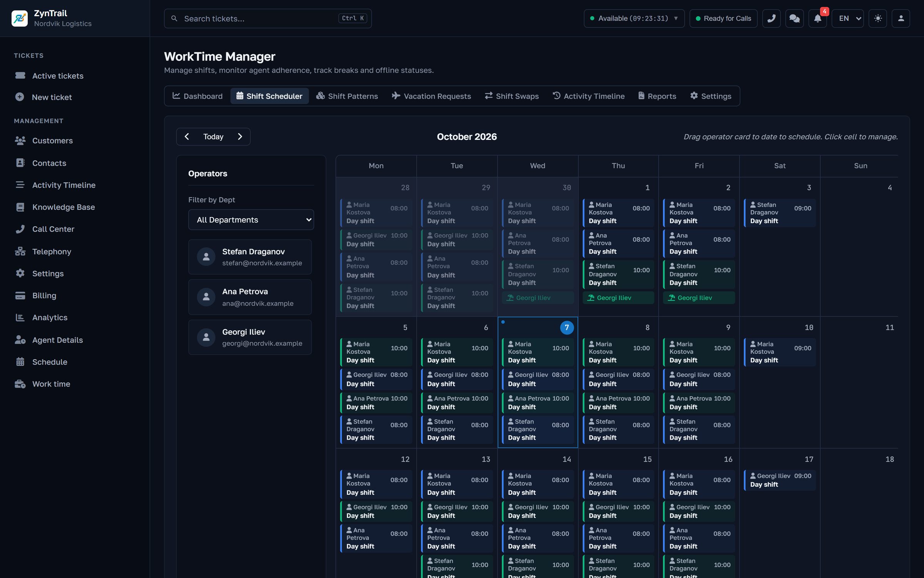924x578 pixels.
Task: Go to previous month arrow
Action: pyautogui.click(x=187, y=136)
